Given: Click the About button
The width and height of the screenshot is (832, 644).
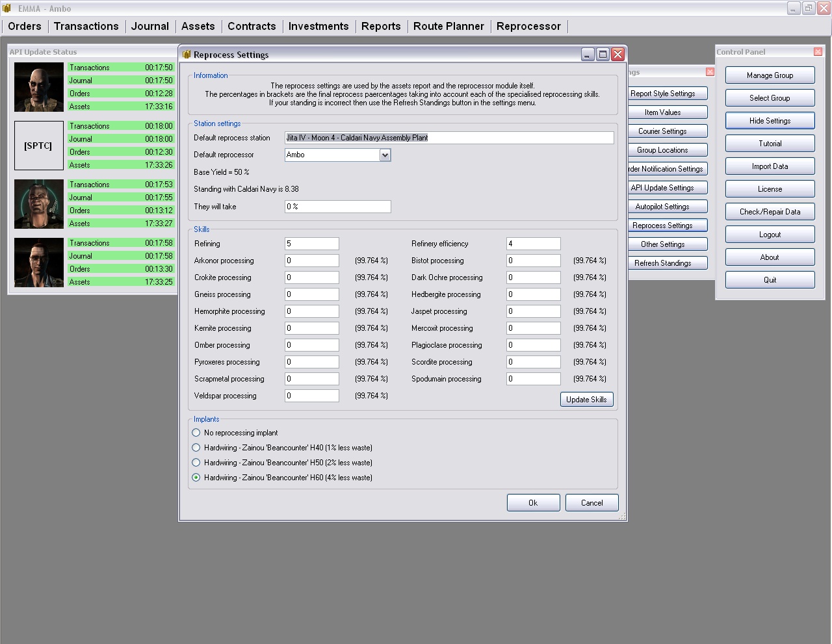Looking at the screenshot, I should coord(770,257).
